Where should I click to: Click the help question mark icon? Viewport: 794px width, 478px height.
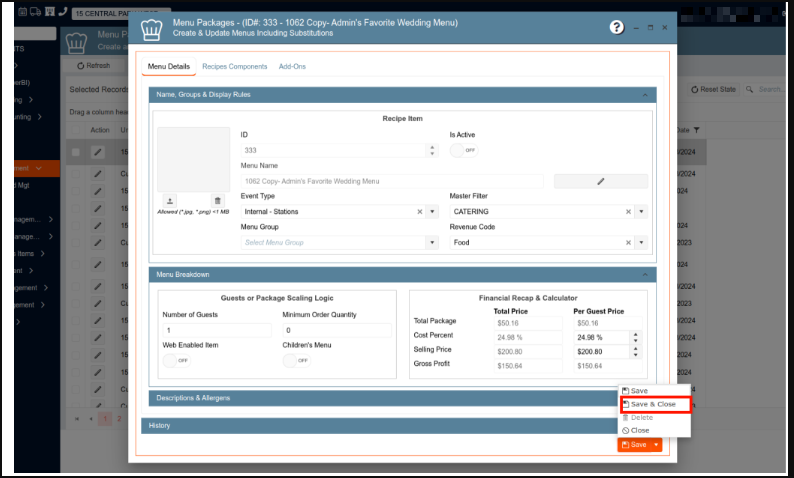(617, 28)
